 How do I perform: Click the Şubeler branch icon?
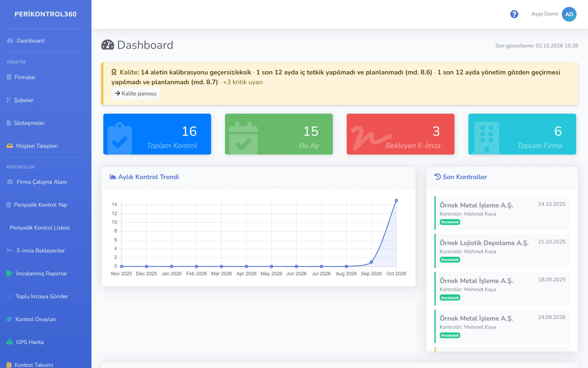coord(9,100)
